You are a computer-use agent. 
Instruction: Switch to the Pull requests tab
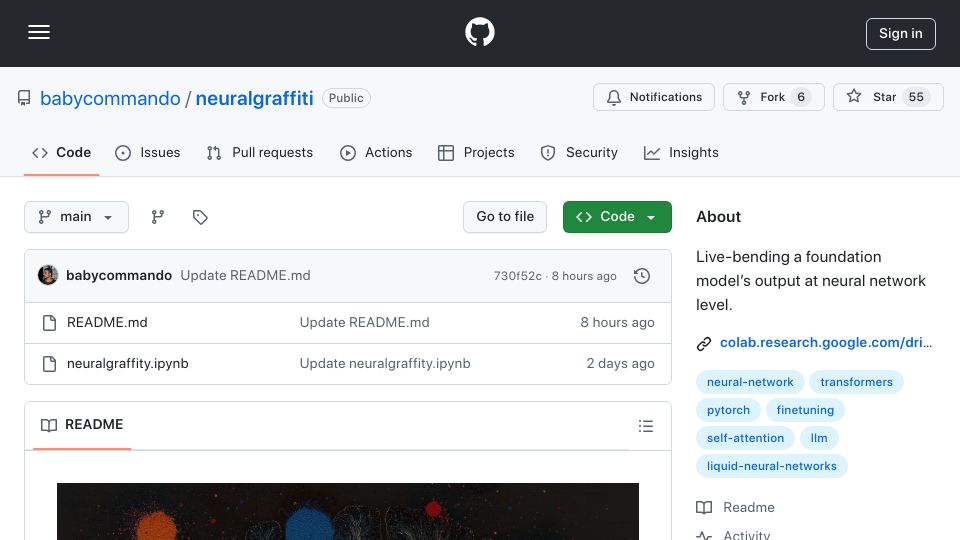tap(260, 152)
